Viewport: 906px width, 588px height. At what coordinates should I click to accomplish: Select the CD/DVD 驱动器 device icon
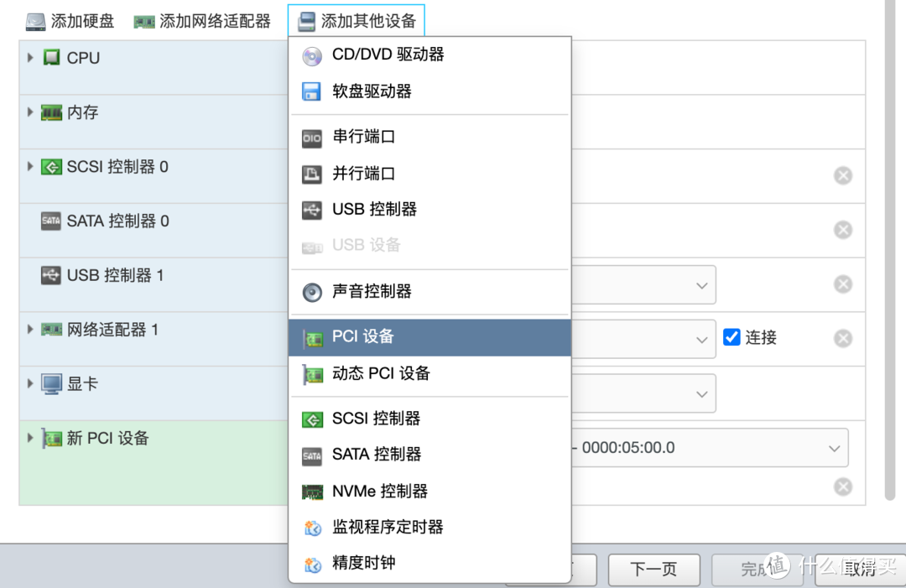click(x=311, y=55)
